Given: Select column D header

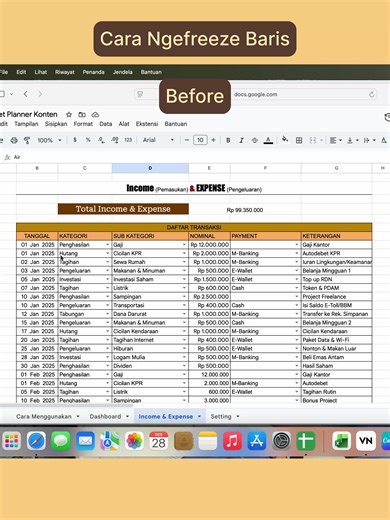Looking at the screenshot, I should pyautogui.click(x=150, y=168).
